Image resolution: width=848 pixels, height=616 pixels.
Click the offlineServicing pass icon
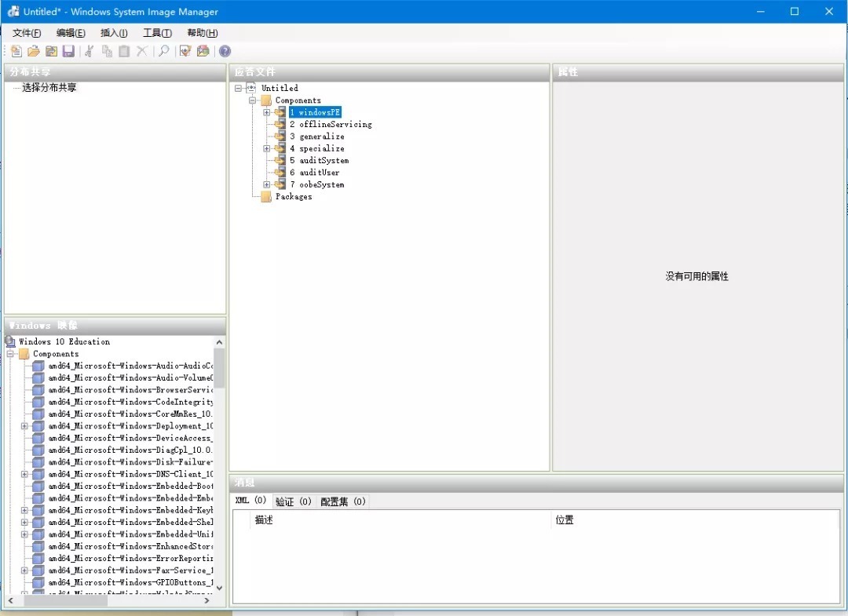point(280,124)
